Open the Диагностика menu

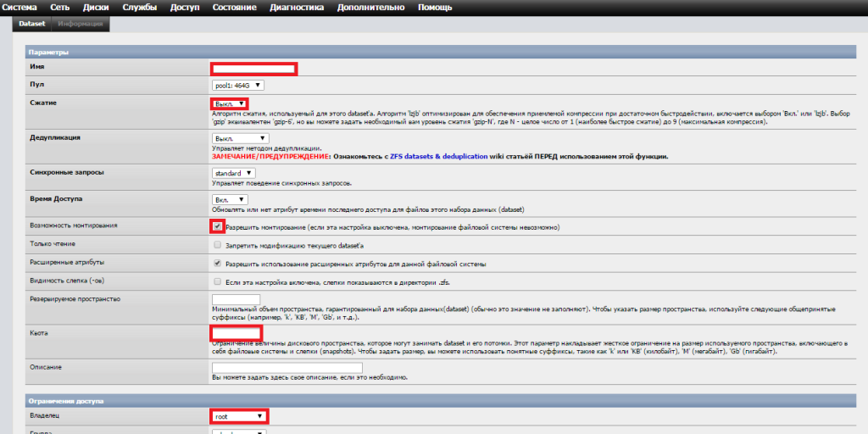[x=296, y=8]
